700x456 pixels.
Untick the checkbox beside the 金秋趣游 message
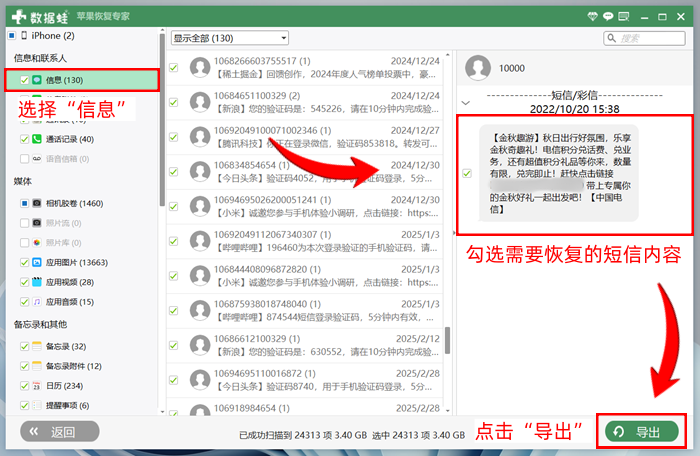click(467, 173)
